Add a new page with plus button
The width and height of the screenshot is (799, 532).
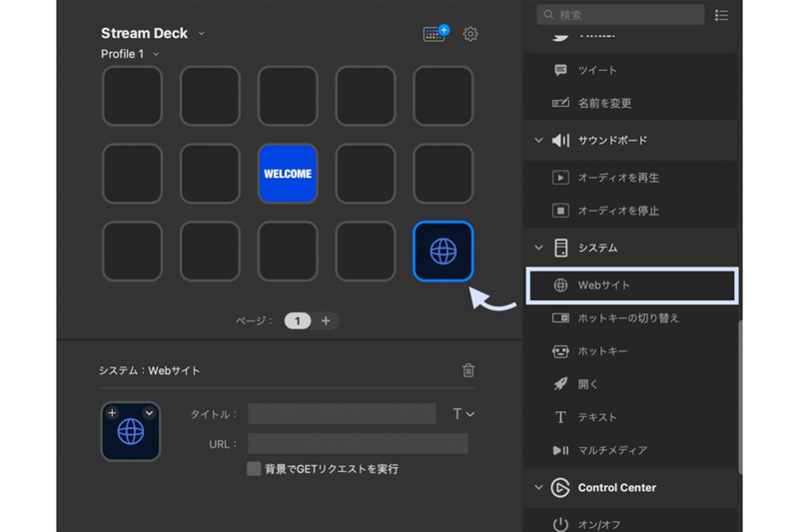click(326, 320)
